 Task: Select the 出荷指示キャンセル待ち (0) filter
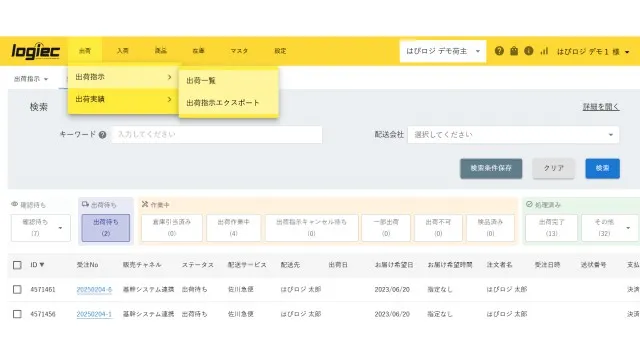[x=311, y=228]
